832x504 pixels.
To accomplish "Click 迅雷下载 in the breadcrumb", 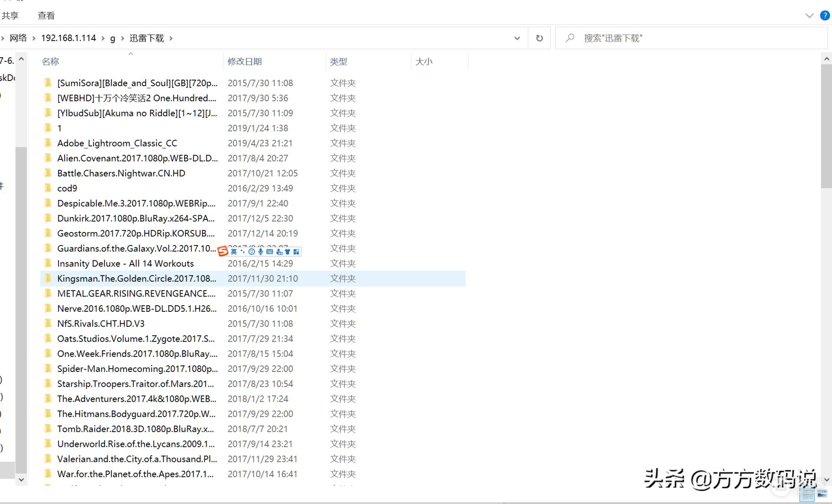I will click(x=147, y=38).
